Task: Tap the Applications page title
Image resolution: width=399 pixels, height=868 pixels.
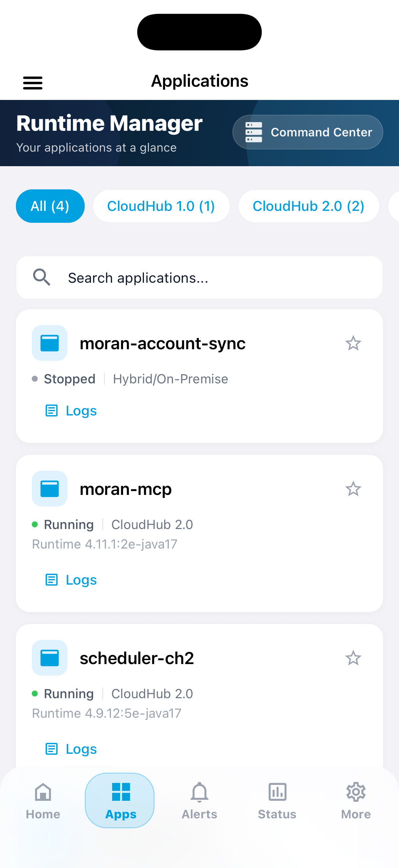Action: tap(200, 81)
